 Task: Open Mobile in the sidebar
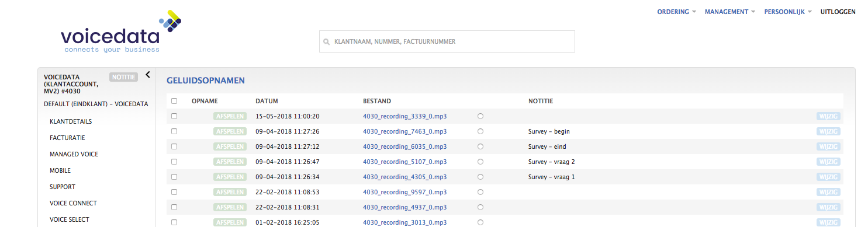pyautogui.click(x=60, y=170)
